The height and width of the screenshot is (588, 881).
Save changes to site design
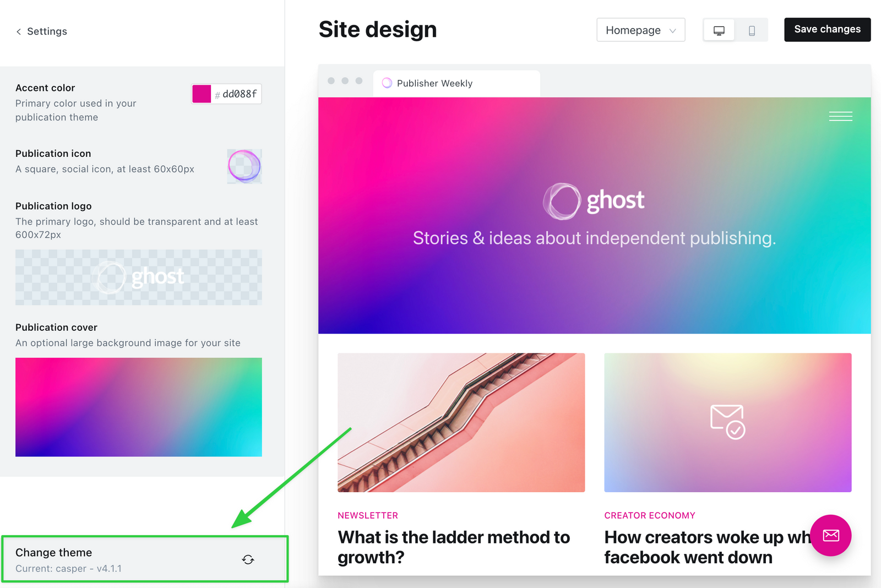[x=828, y=30]
